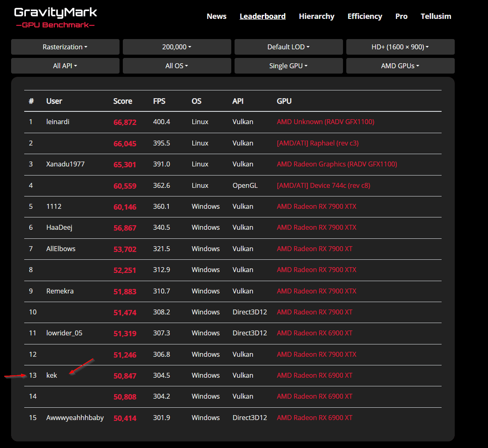This screenshot has height=448, width=488.
Task: Select user name AllElbows
Action: [x=61, y=249]
